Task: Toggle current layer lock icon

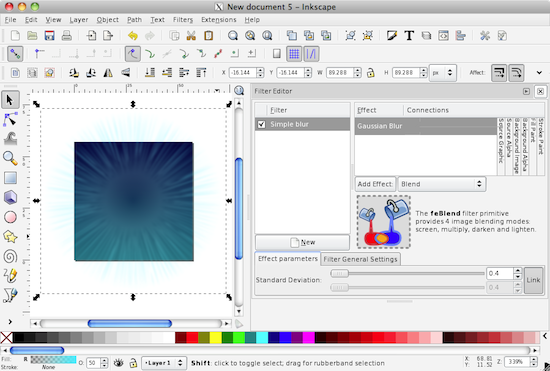Action: point(133,363)
